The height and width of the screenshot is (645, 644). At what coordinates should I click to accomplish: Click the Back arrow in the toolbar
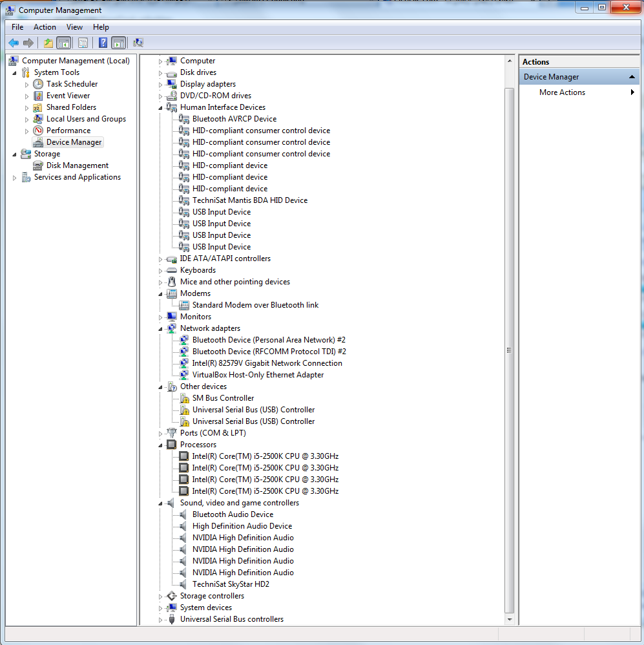point(14,43)
